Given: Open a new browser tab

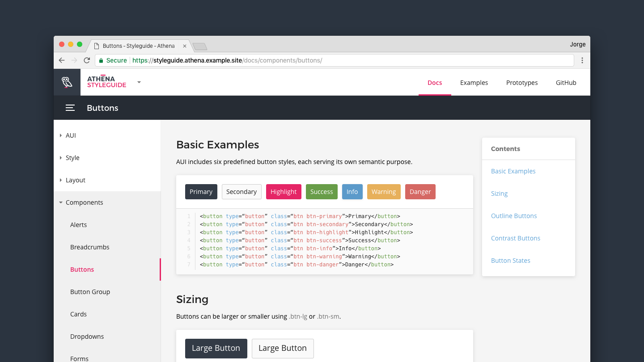Looking at the screenshot, I should point(199,46).
